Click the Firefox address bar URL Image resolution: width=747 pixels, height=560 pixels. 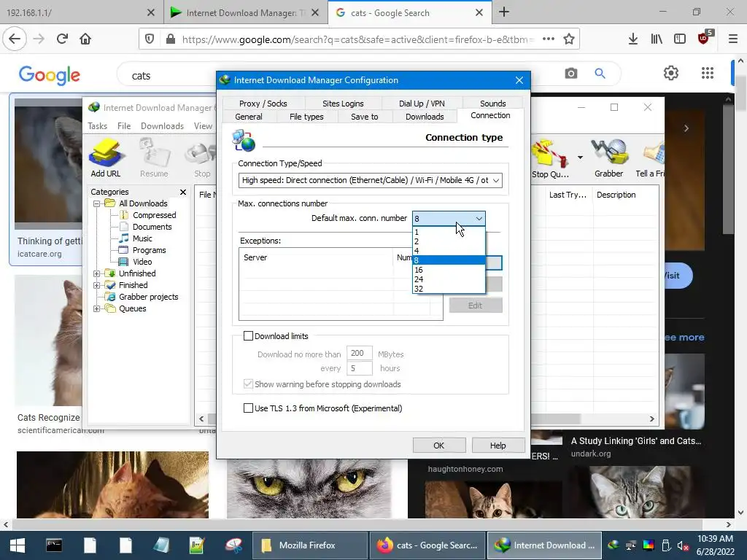(x=358, y=39)
